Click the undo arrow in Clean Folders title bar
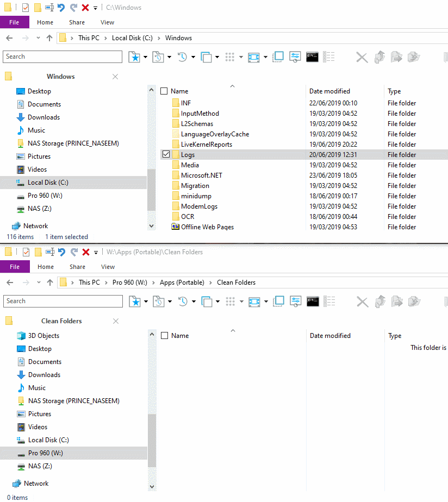The image size is (448, 502). (x=61, y=252)
